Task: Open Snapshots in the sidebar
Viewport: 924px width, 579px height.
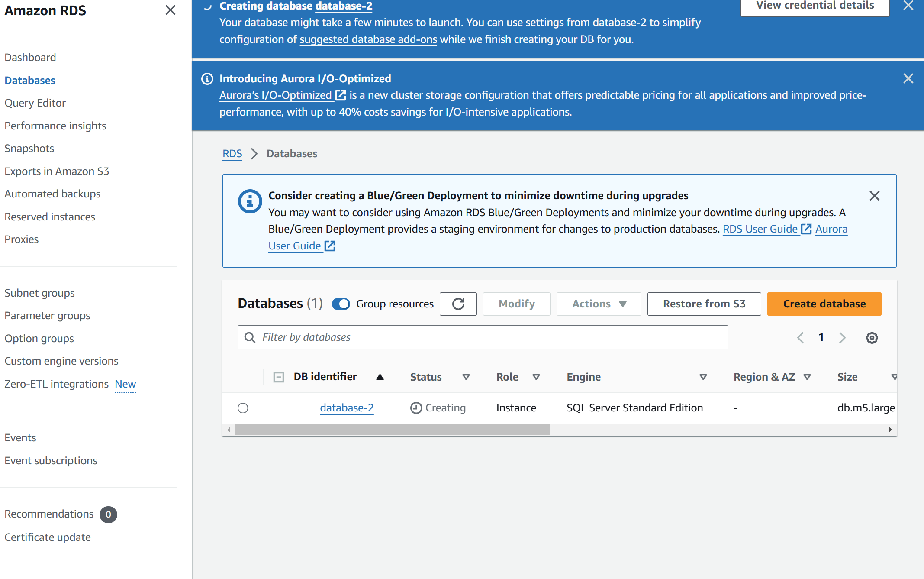Action: tap(29, 149)
